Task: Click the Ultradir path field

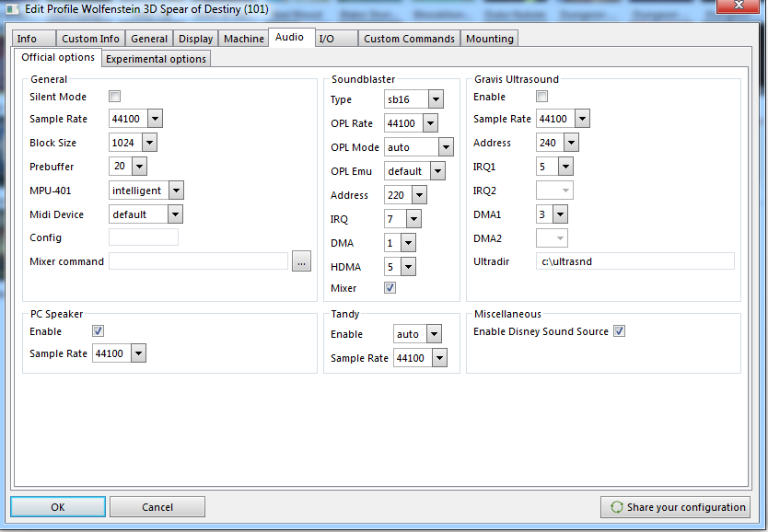Action: (635, 261)
